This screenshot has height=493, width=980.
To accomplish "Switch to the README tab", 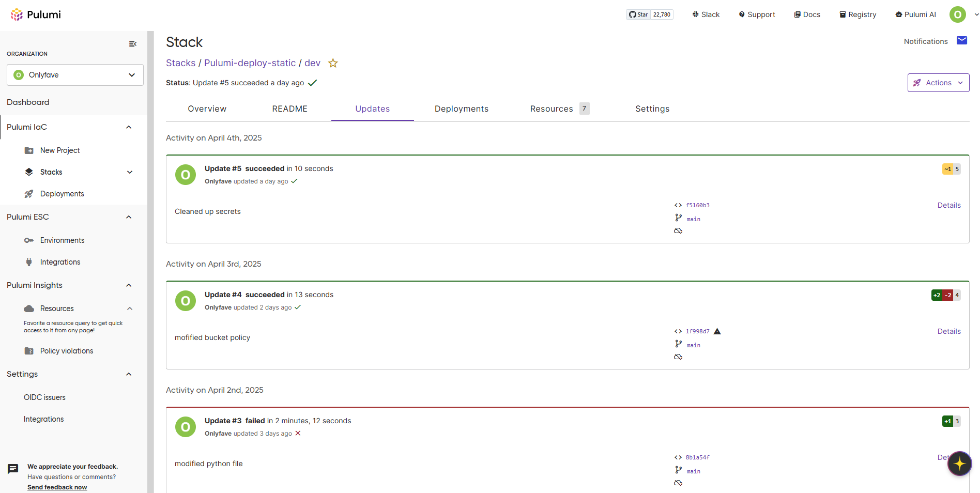I will [290, 109].
